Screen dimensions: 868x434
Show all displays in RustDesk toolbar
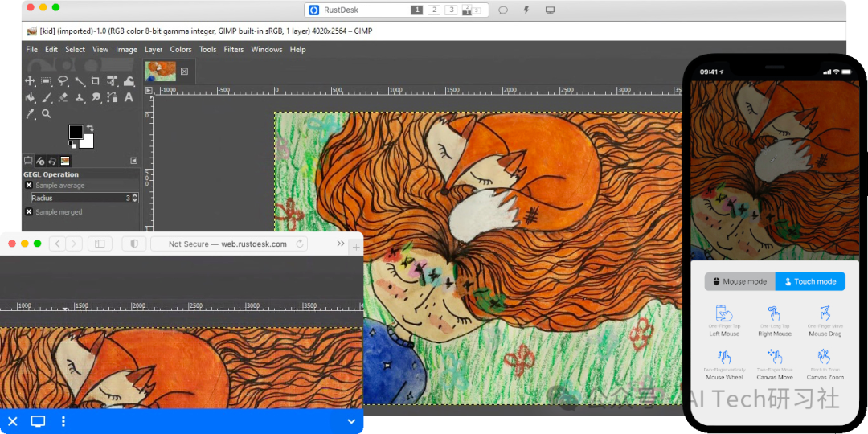click(x=471, y=10)
